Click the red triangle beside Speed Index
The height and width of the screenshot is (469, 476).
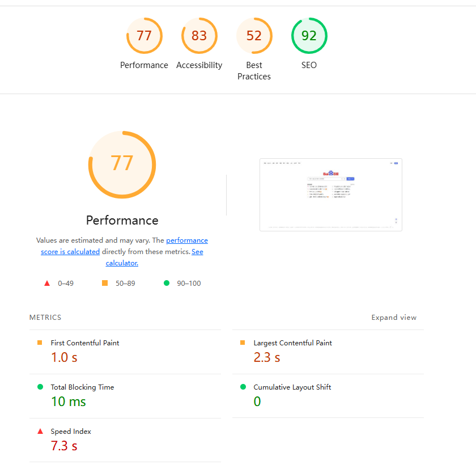click(40, 432)
